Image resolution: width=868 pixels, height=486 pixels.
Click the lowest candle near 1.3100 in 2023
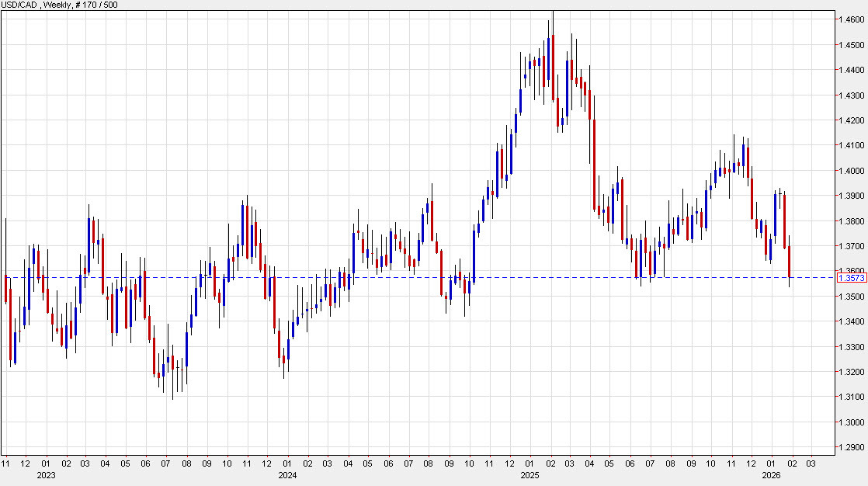pos(172,380)
